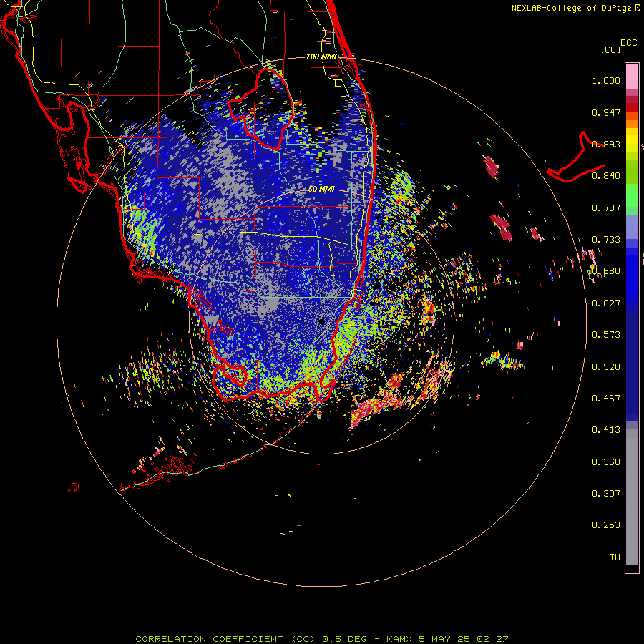Screen dimensions: 644x644
Task: Click the 1.000 scale value
Action: (x=606, y=80)
